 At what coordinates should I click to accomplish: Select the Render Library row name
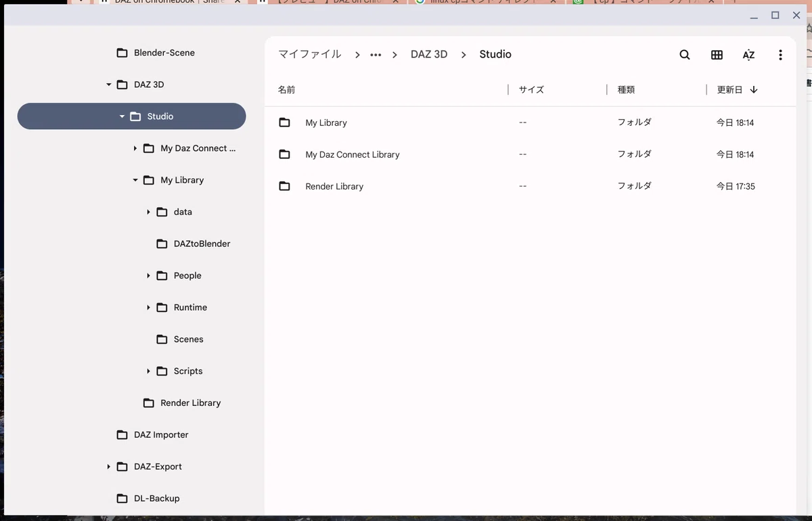[x=334, y=186]
